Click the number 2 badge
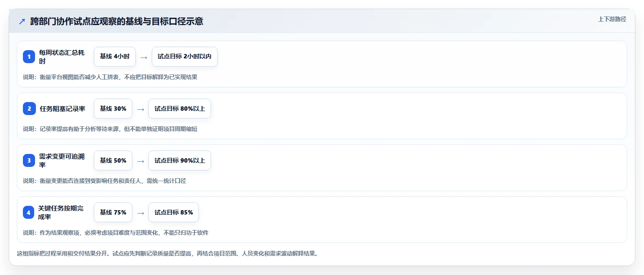644x275 pixels. pos(29,109)
